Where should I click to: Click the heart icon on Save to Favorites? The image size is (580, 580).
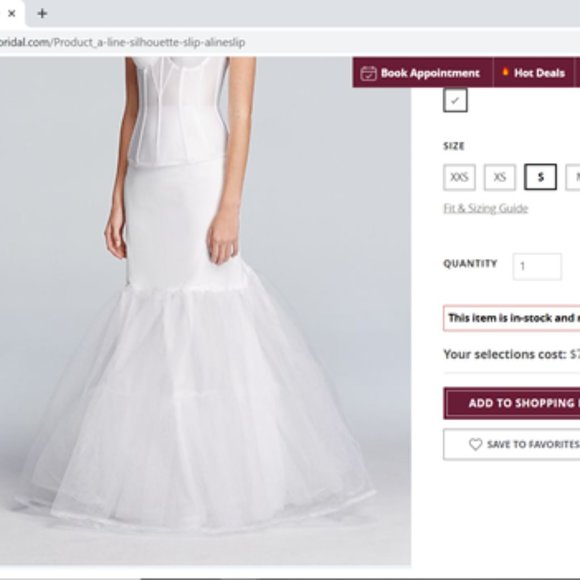[x=475, y=444]
